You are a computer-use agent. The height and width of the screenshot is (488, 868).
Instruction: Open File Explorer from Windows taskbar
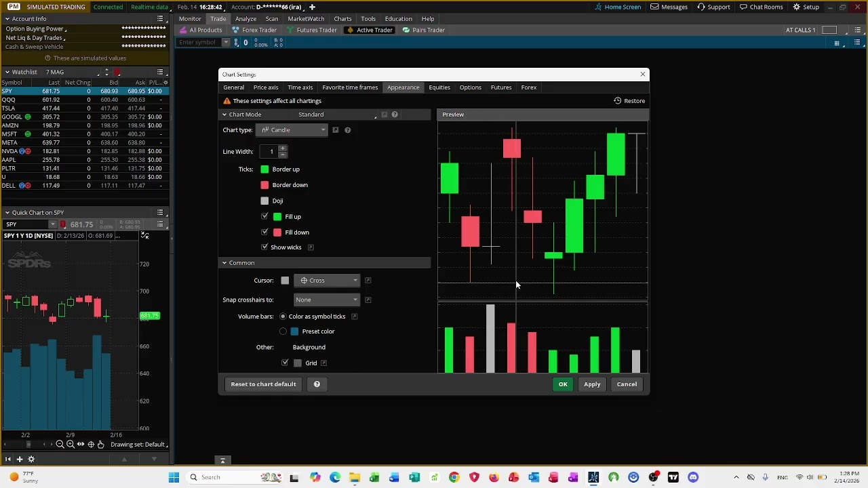tap(354, 477)
